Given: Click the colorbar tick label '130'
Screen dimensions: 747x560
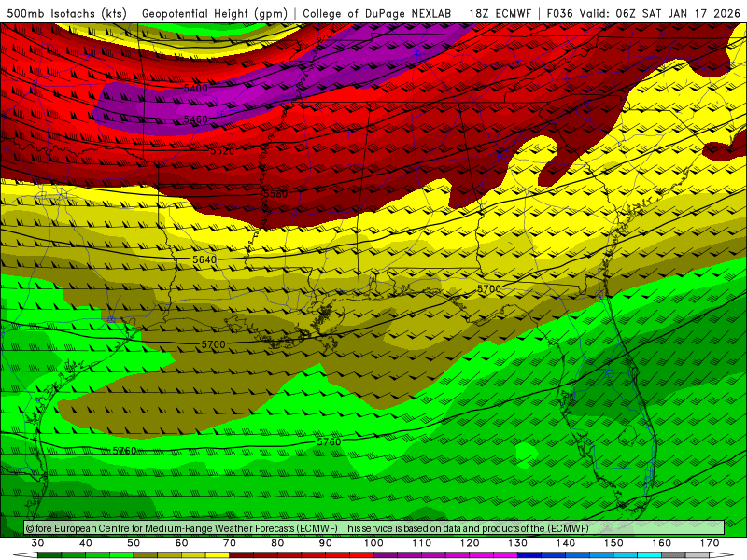Looking at the screenshot, I should pyautogui.click(x=517, y=543).
